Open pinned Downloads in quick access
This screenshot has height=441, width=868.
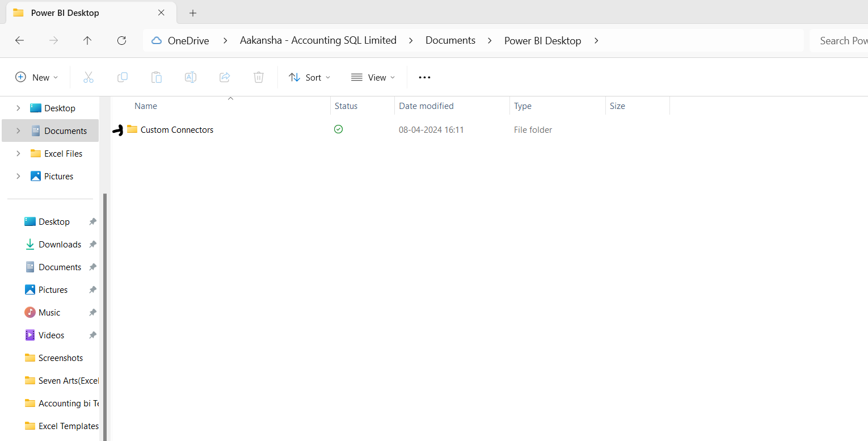pos(60,244)
